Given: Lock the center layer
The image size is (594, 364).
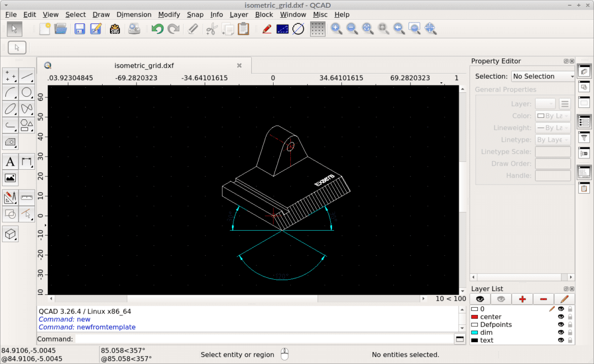Looking at the screenshot, I should pos(570,317).
